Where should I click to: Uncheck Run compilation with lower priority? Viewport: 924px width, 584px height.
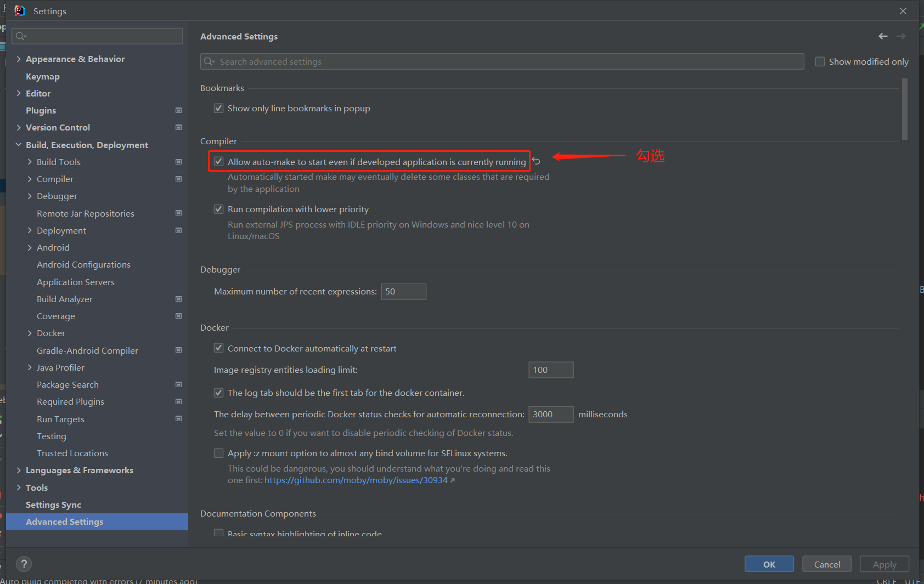[219, 209]
